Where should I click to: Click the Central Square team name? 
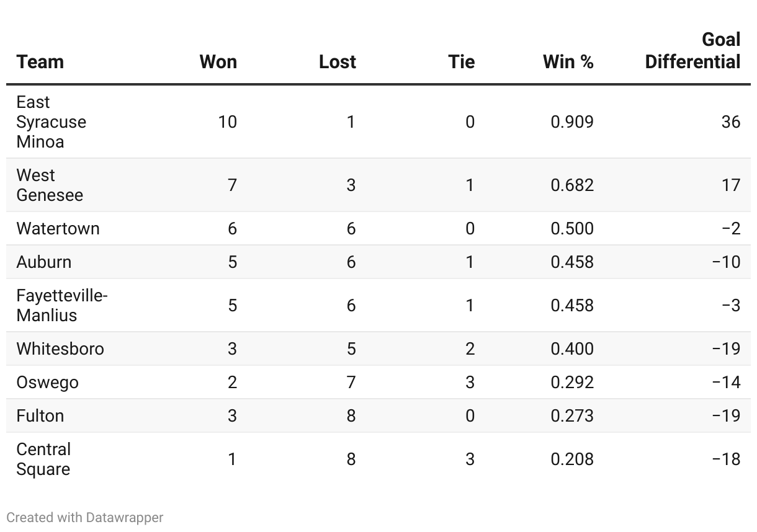(43, 459)
